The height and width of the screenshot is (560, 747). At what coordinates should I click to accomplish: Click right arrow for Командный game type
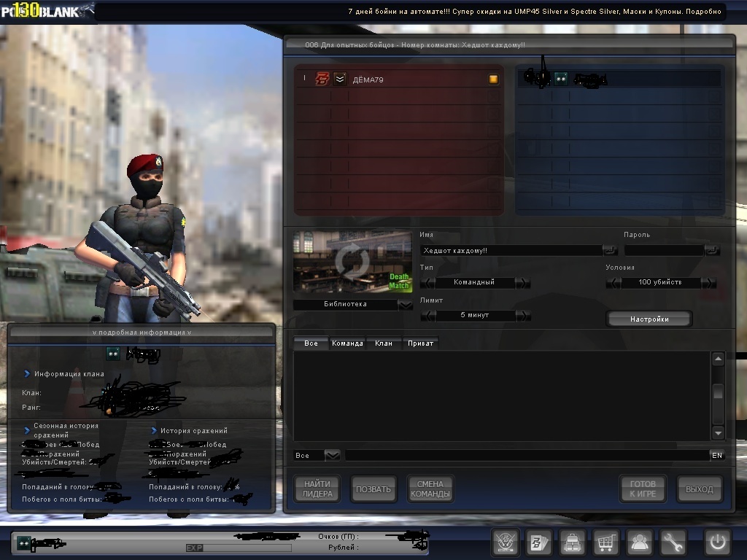pyautogui.click(x=523, y=283)
